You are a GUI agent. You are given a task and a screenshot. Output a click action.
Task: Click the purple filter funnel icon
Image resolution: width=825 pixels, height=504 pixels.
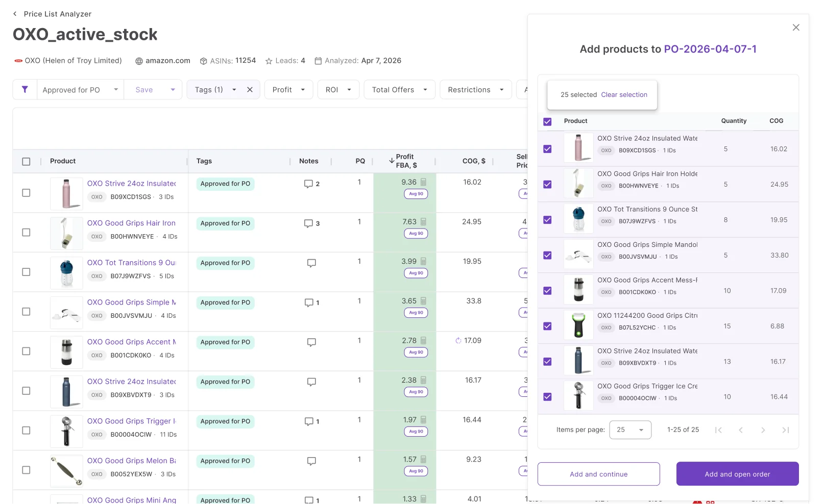coord(25,90)
